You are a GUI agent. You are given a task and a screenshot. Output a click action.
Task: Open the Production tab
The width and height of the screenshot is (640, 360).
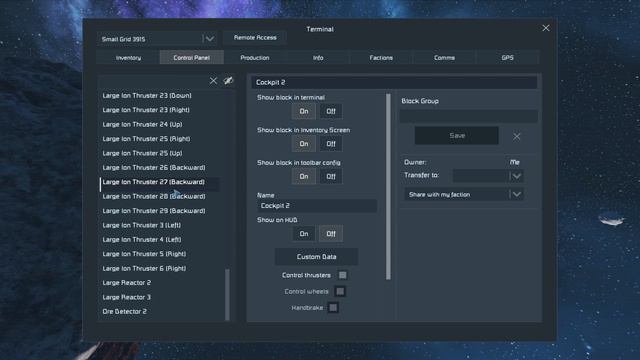click(255, 58)
